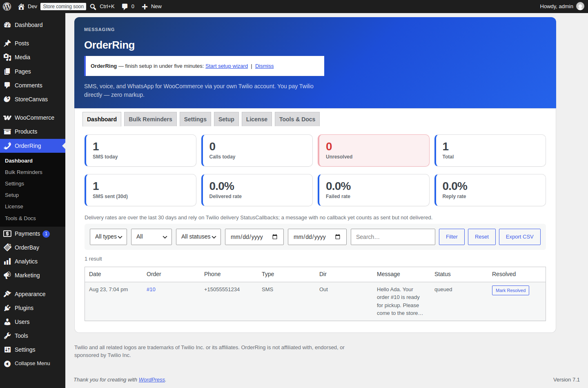Click the Appearance brush icon
588x388 pixels.
(x=7, y=294)
